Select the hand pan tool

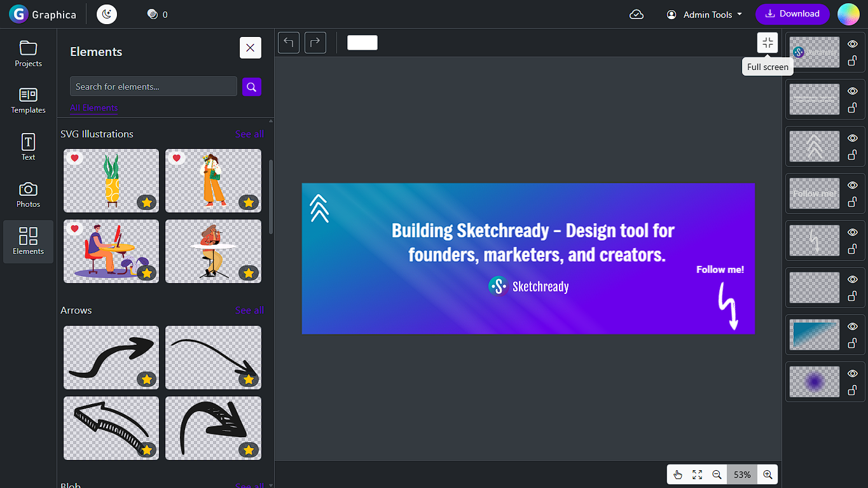click(678, 475)
